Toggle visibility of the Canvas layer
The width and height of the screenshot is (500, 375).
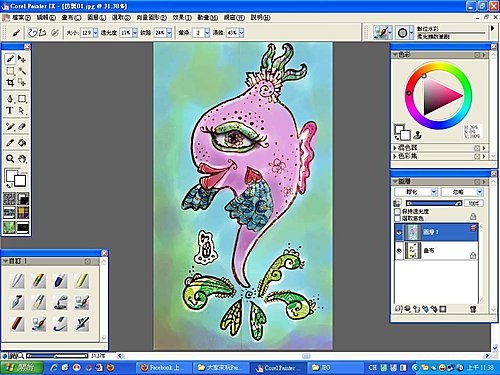tap(399, 250)
